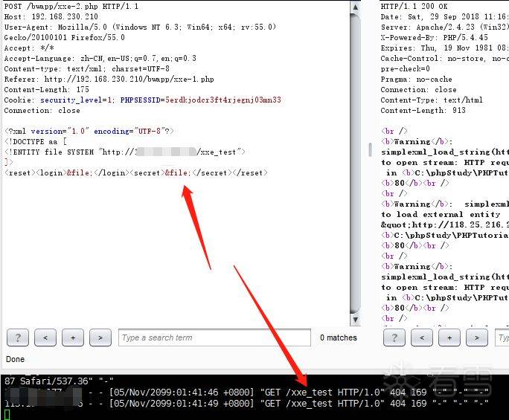Click the 'Pragma: no-cache' response header
509x420 pixels.
(x=416, y=79)
